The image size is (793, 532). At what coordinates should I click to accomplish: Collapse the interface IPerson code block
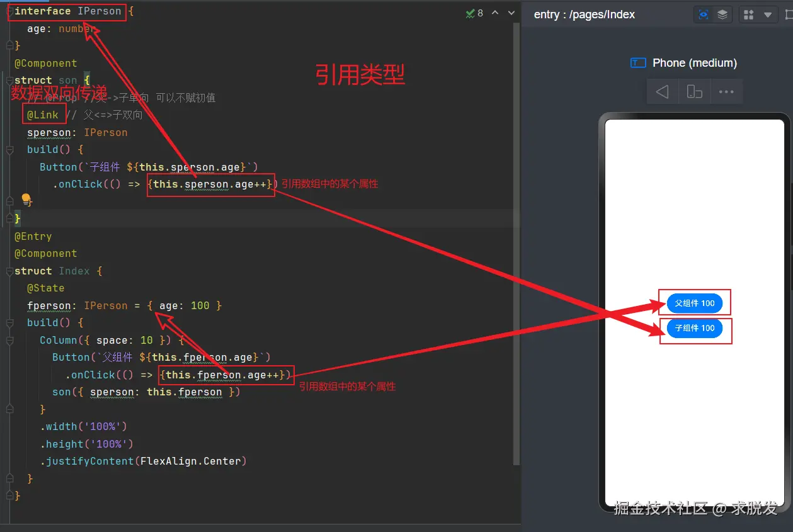point(9,11)
